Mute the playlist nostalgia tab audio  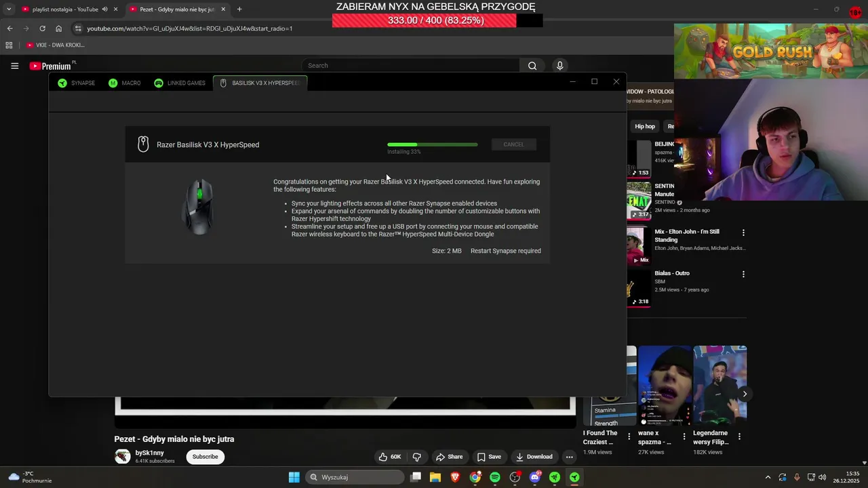click(x=104, y=9)
